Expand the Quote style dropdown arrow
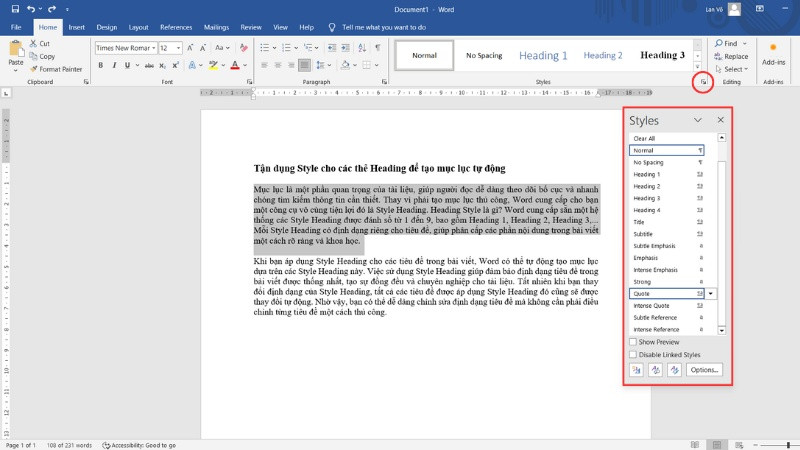 click(x=711, y=294)
